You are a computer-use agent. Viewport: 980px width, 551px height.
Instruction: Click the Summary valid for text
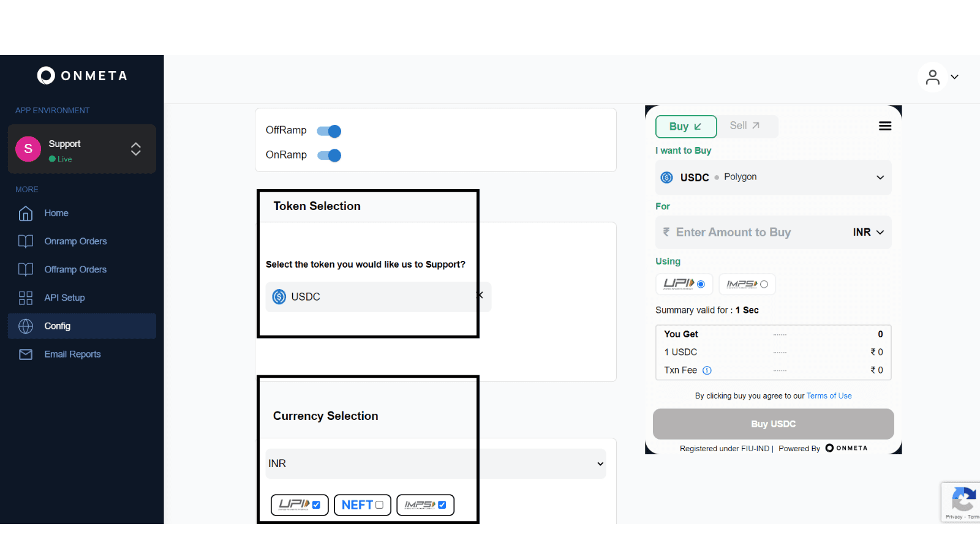pos(707,310)
